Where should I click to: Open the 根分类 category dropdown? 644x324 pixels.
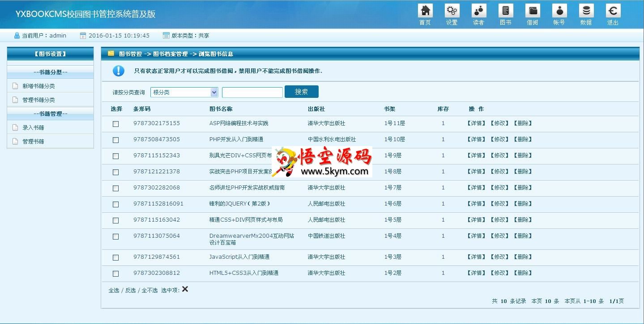coord(184,92)
